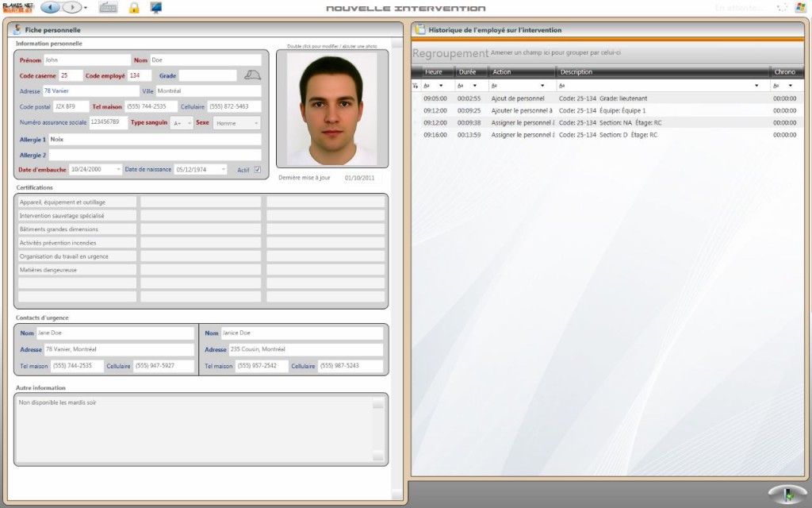Open the on-screen keyboard icon

(x=108, y=8)
